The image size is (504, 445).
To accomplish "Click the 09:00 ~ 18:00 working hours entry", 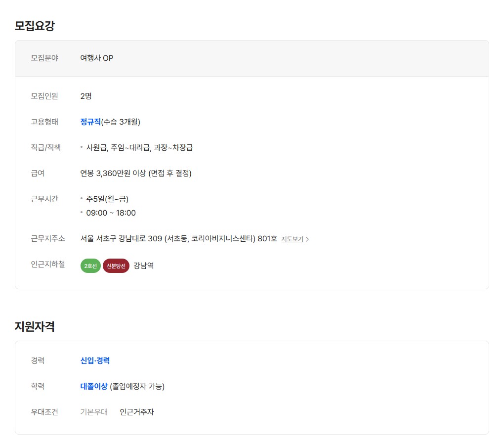I will (111, 213).
